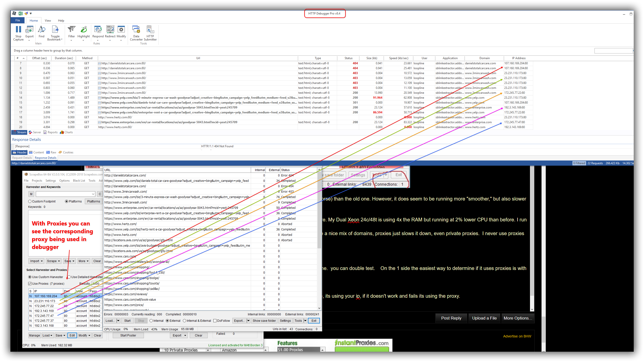Show the Cookies pane icon
Viewport: 644px width, 362px height.
tap(60, 152)
